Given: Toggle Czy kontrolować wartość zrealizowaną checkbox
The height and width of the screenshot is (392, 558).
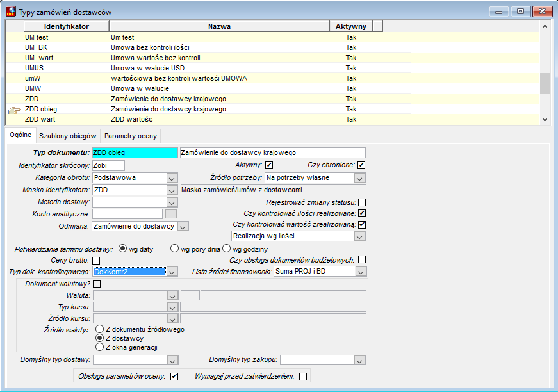Looking at the screenshot, I should [x=362, y=224].
